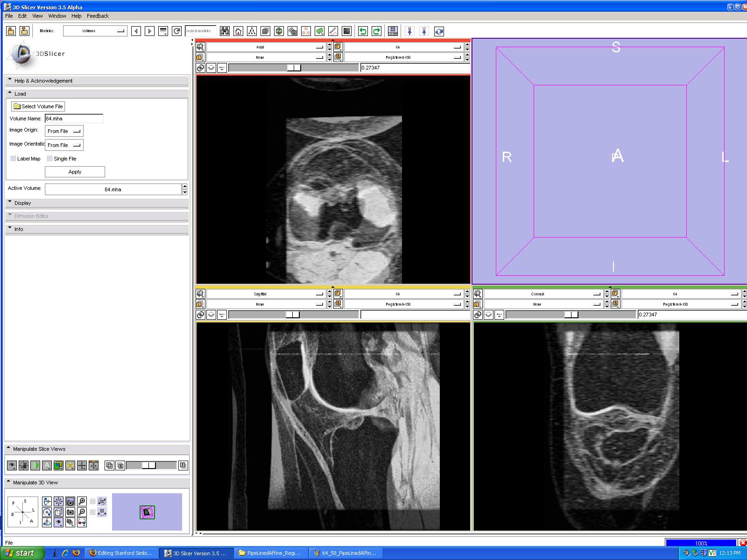
Task: Open the Modules dropdown showing Volumes
Action: tap(95, 31)
